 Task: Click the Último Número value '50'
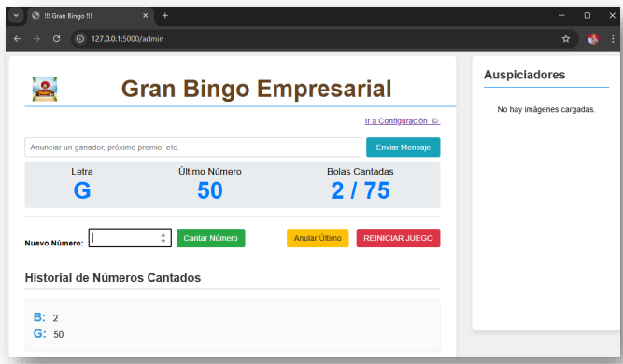tap(210, 190)
